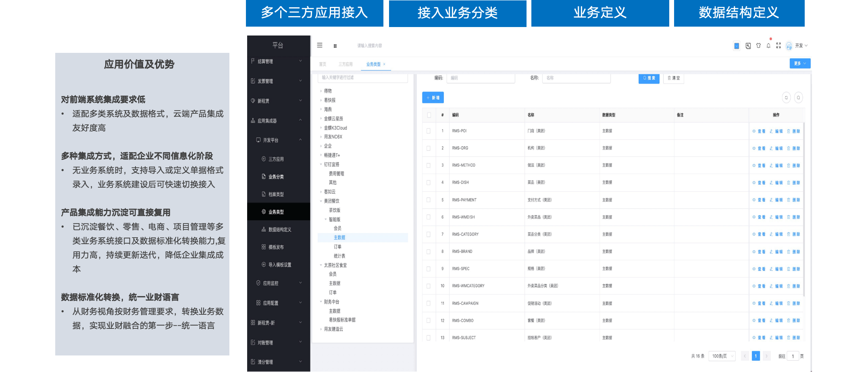868x372 pixels.
Task: Check the box for RMS-ORG row
Action: coord(429,148)
